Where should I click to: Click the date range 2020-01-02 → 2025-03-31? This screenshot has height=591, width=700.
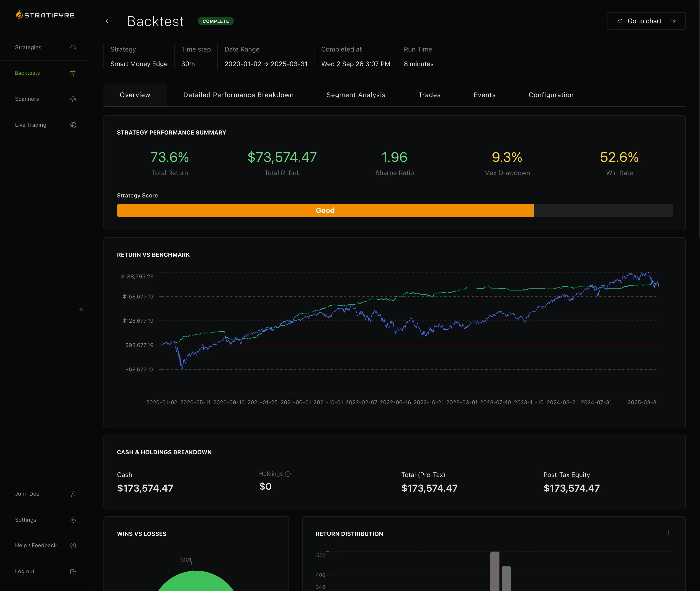tap(266, 64)
